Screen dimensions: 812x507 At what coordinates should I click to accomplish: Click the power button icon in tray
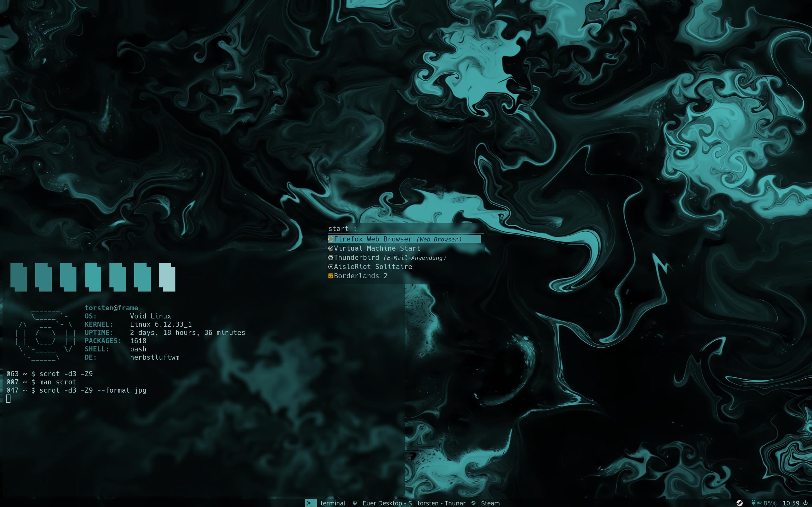tap(805, 503)
